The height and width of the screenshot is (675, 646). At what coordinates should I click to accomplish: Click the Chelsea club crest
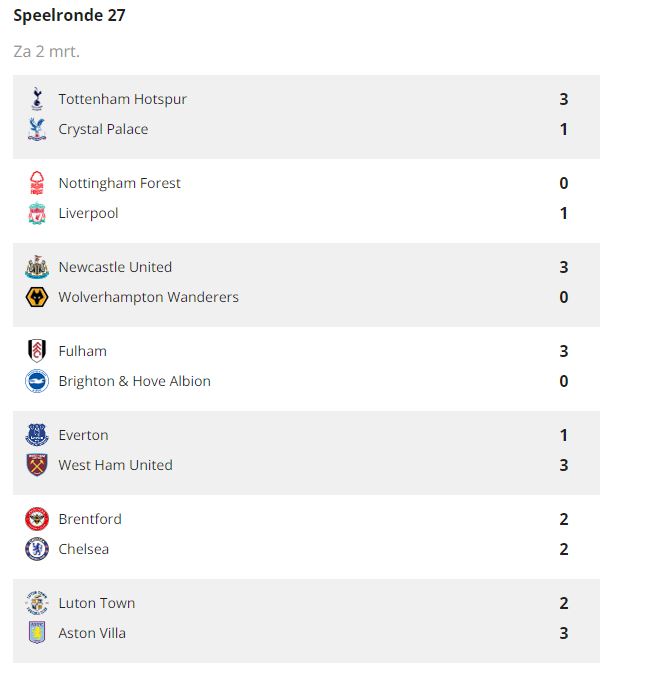point(37,549)
